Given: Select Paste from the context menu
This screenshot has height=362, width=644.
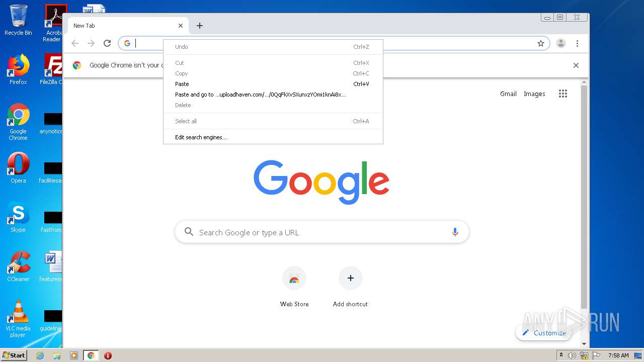Looking at the screenshot, I should click(x=273, y=84).
